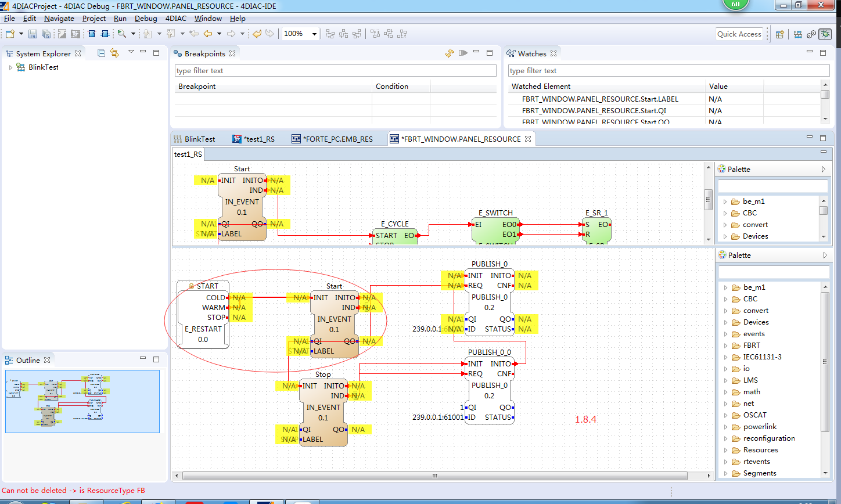Screen dimensions: 841x504
Task: Click the Redo curved arrow icon
Action: click(269, 34)
